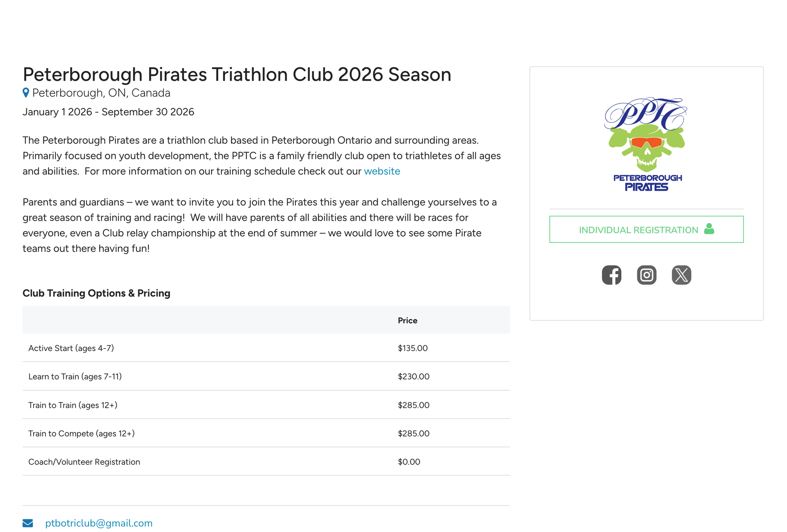Click the page title 'Peterborough Pirates Triathlon Club 2026 Season'
Screen dimensions: 787x532
(x=237, y=75)
